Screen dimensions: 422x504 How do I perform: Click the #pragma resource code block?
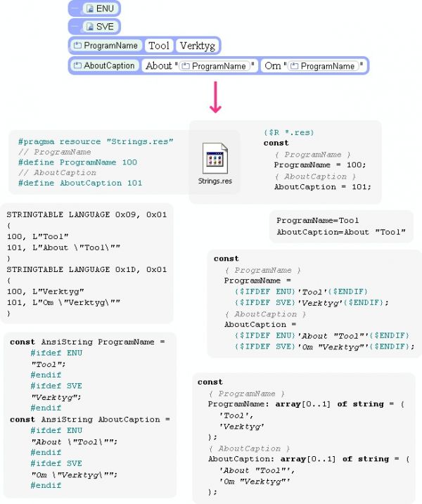coord(96,162)
